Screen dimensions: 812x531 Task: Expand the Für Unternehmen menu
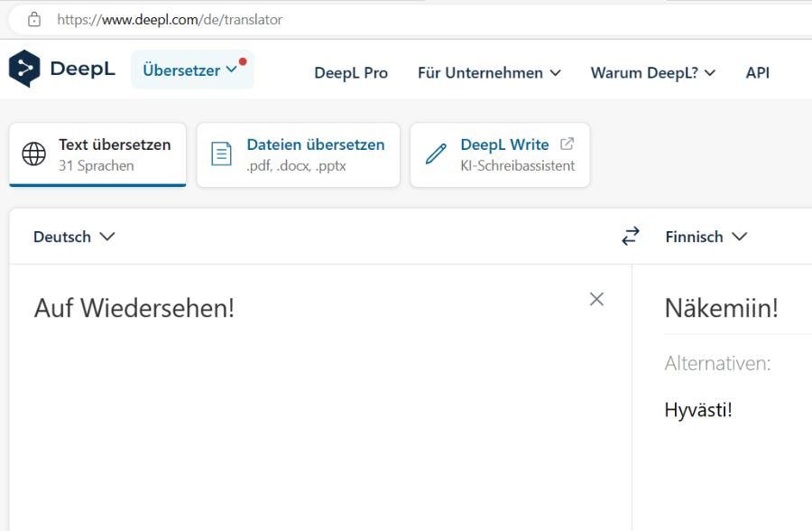489,73
